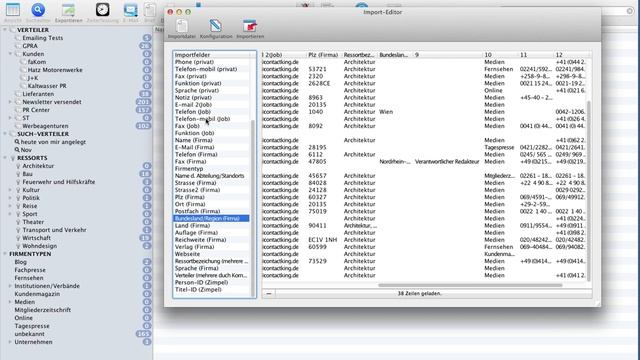The width and height of the screenshot is (640, 360).
Task: Select 'Person-ID (Zimpel)' import field
Action: click(211, 282)
